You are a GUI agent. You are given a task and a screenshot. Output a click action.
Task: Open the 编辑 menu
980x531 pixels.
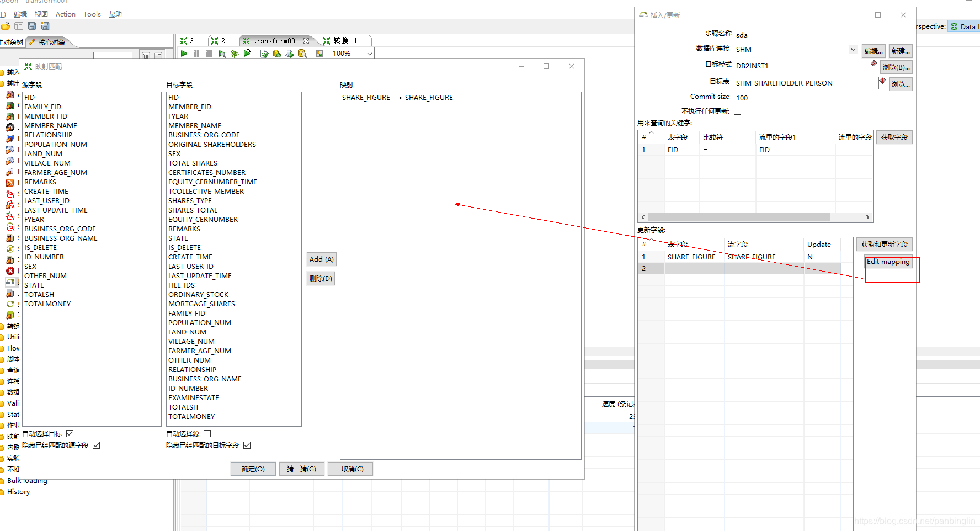tap(20, 14)
